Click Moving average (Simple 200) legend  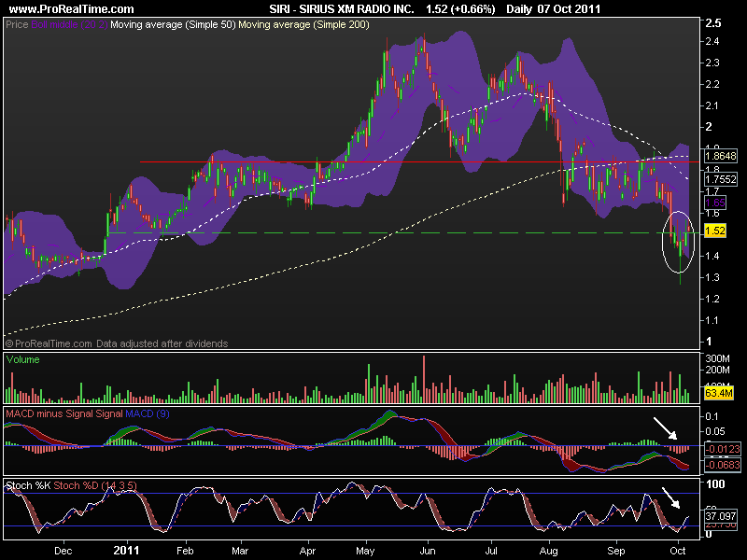click(304, 24)
